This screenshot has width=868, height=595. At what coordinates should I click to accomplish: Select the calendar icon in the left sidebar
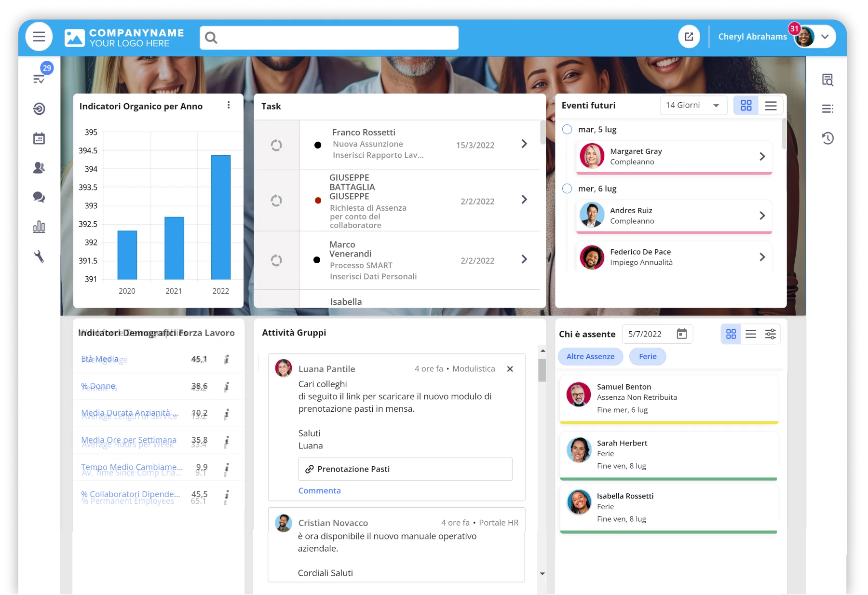point(39,138)
